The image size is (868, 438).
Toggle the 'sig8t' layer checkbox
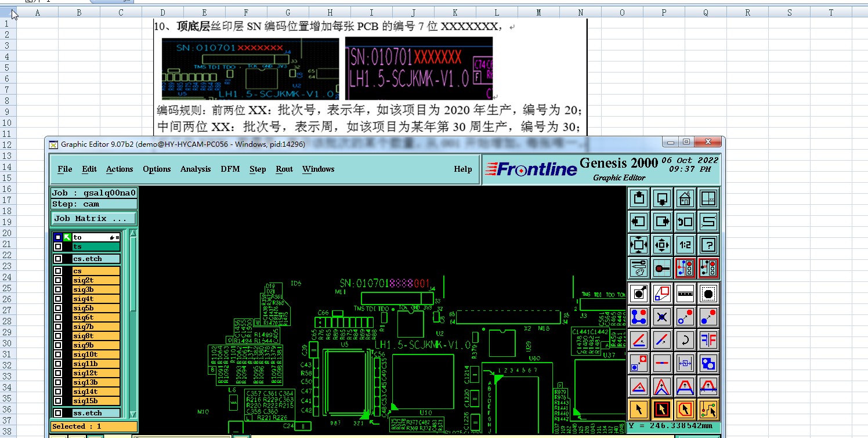(x=58, y=336)
